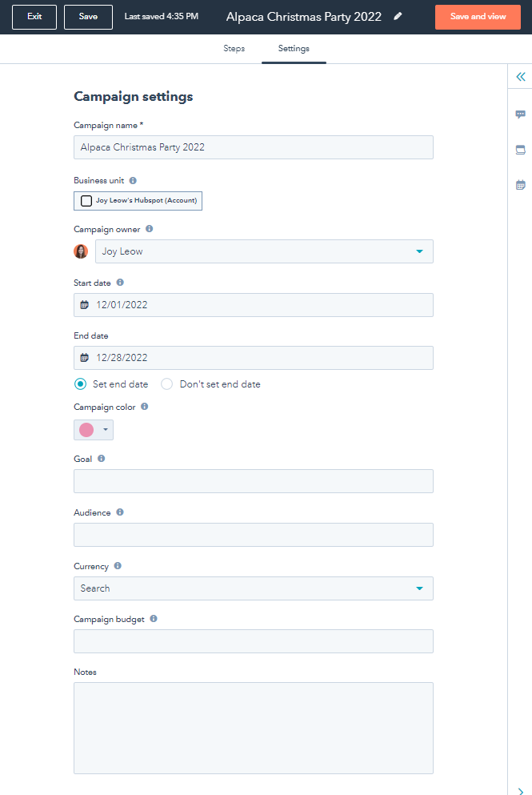This screenshot has height=795, width=532.
Task: Click the Exit button
Action: (34, 17)
